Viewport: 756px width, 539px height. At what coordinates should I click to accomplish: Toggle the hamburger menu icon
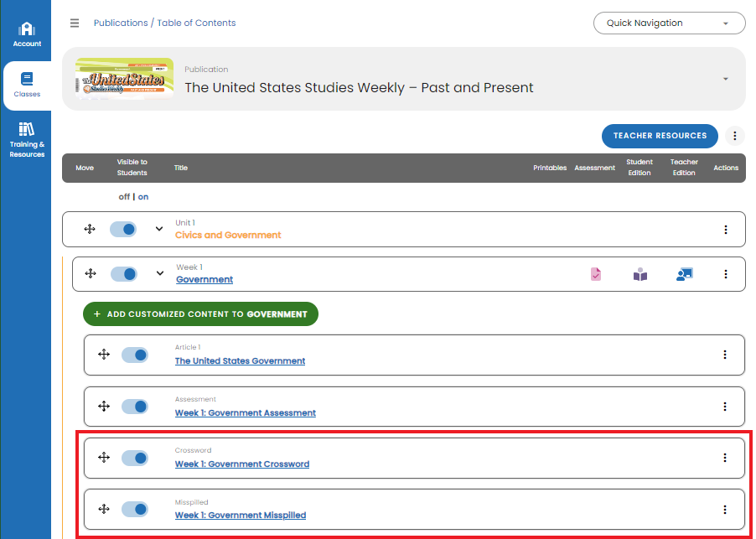(75, 23)
